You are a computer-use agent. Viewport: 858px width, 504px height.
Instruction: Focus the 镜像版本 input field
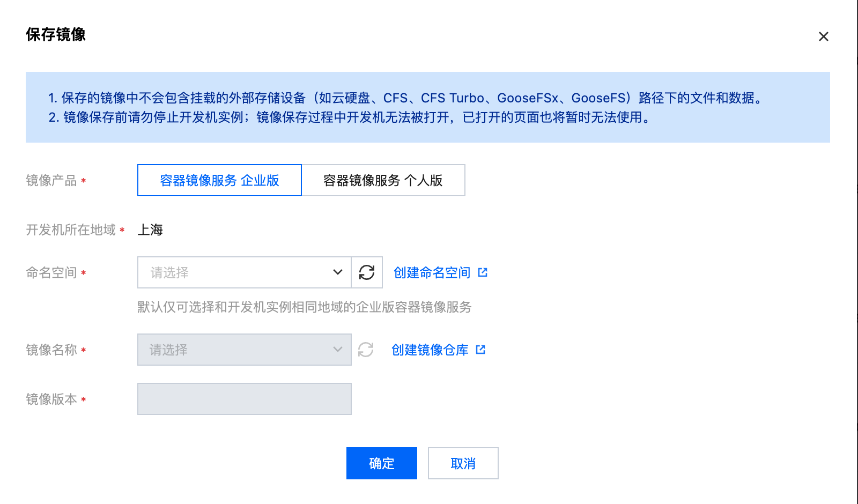(245, 399)
